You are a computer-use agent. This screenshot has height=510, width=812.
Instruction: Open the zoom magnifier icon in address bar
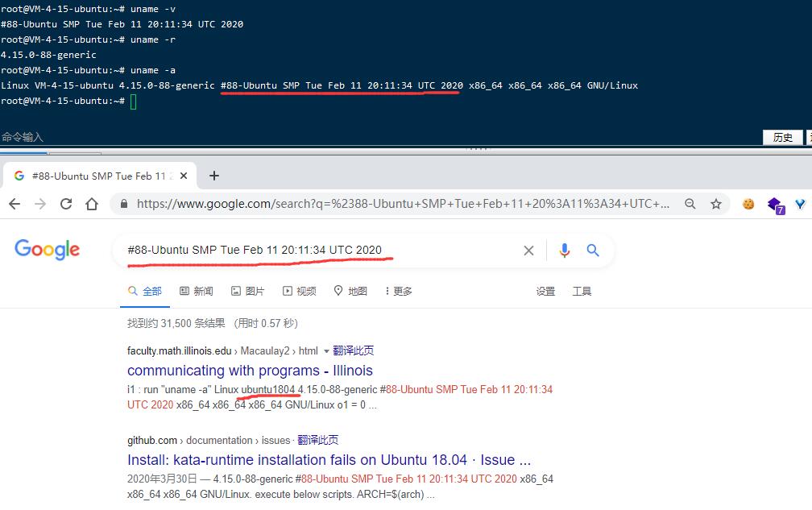coord(690,204)
